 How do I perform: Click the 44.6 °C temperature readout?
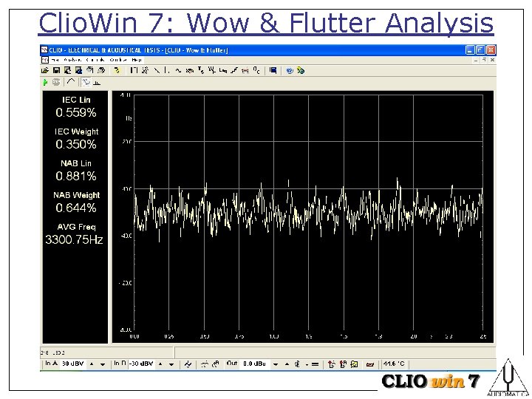pyautogui.click(x=394, y=364)
